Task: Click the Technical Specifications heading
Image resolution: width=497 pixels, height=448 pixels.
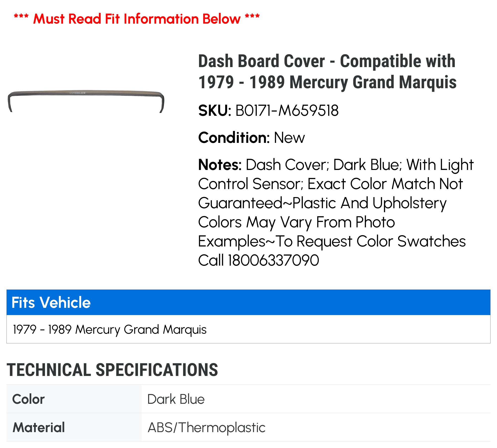Action: click(112, 370)
